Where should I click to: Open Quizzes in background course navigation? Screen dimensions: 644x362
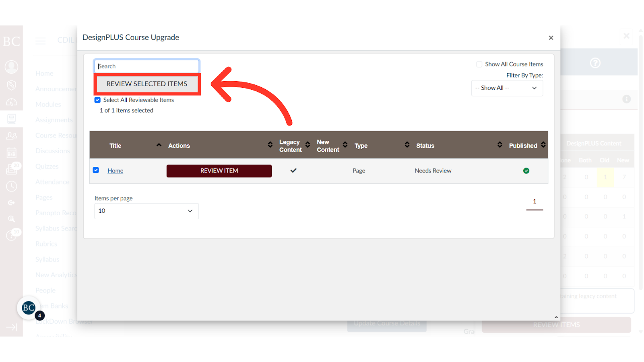pos(47,167)
